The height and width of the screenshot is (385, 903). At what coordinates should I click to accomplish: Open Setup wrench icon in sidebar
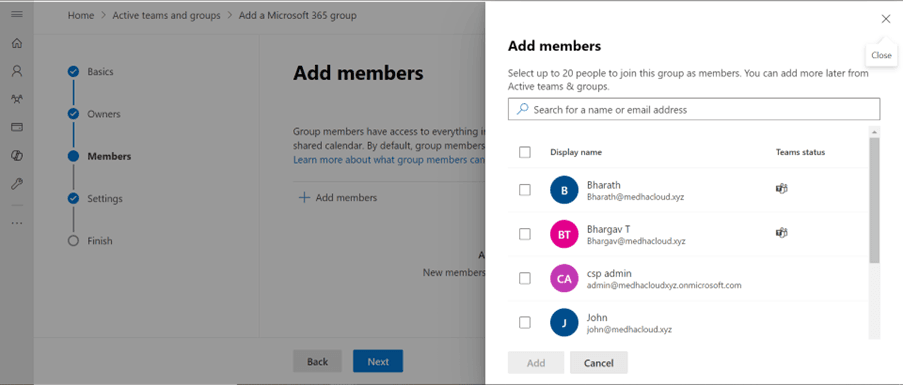click(17, 184)
